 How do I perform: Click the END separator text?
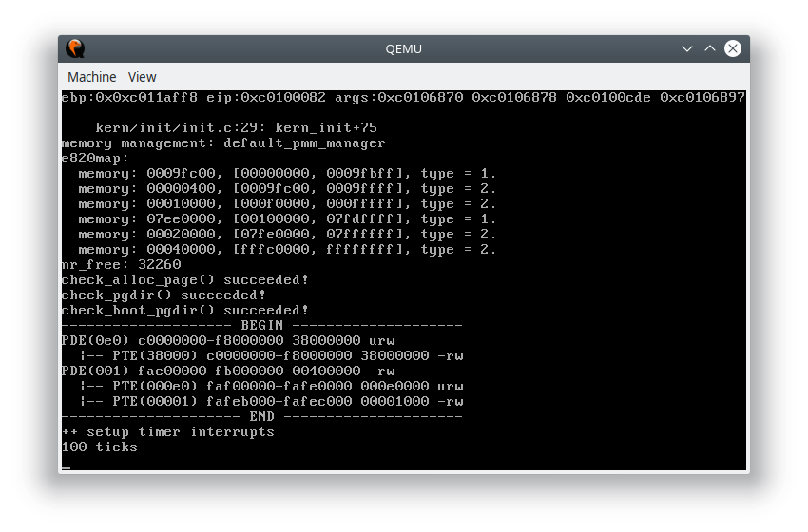[x=261, y=417]
